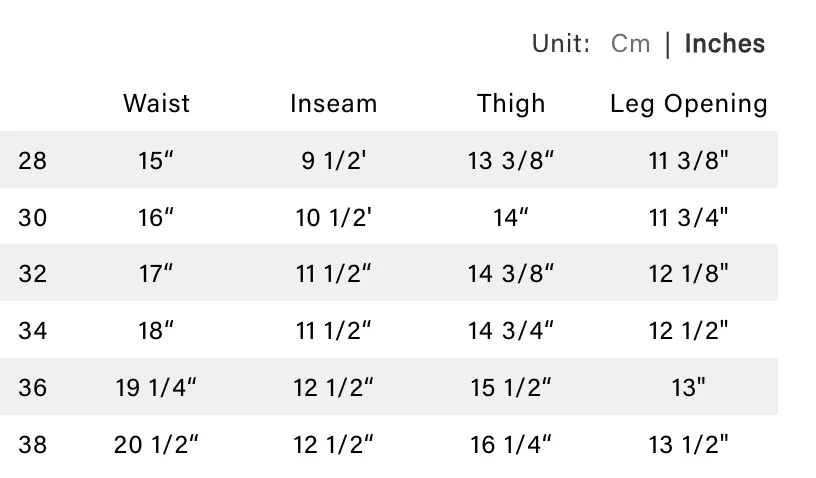Click the Thigh column header

click(x=511, y=104)
